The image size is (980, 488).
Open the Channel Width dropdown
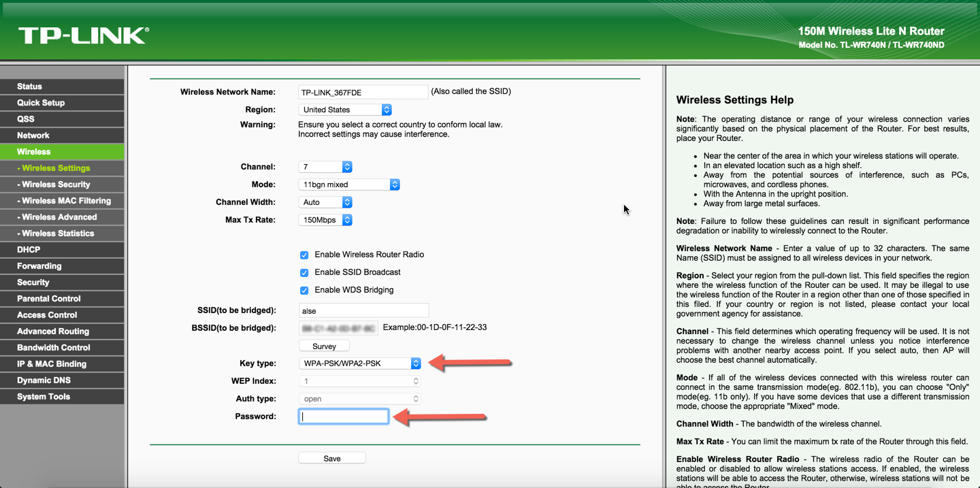(x=325, y=202)
